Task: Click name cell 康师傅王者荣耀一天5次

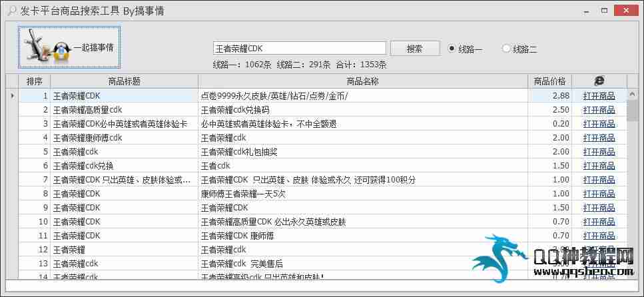Action: 363,194
